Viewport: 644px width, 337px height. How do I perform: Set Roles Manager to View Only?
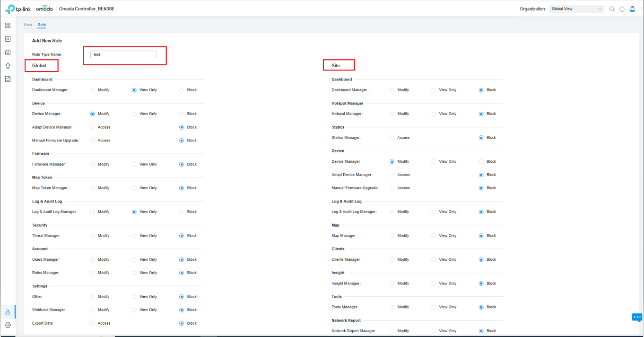[x=134, y=273]
